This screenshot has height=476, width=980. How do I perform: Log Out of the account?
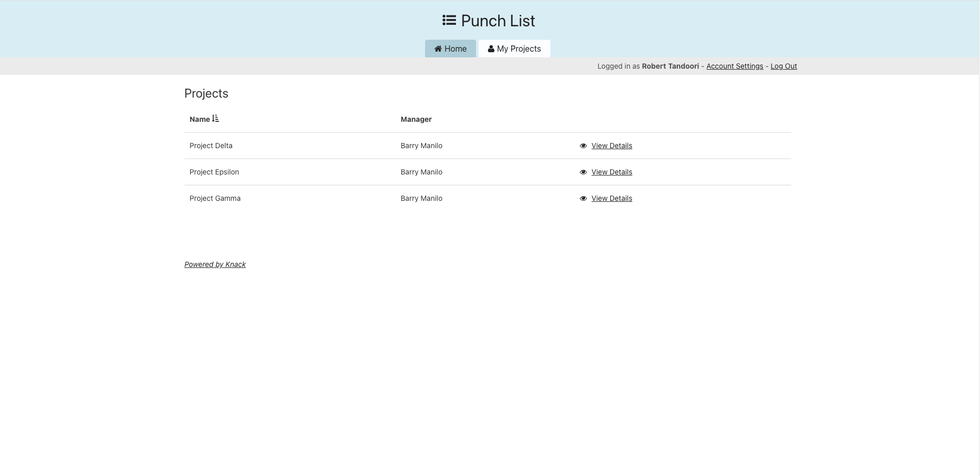pos(783,66)
